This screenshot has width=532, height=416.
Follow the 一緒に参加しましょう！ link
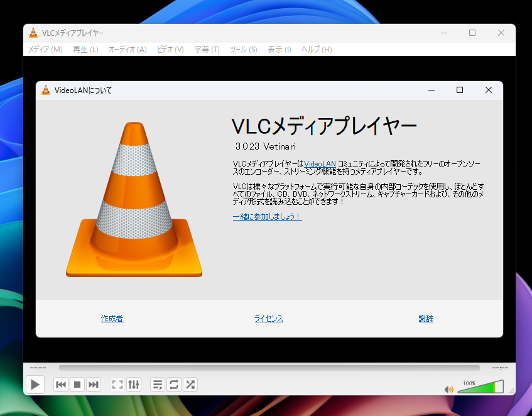click(x=267, y=217)
